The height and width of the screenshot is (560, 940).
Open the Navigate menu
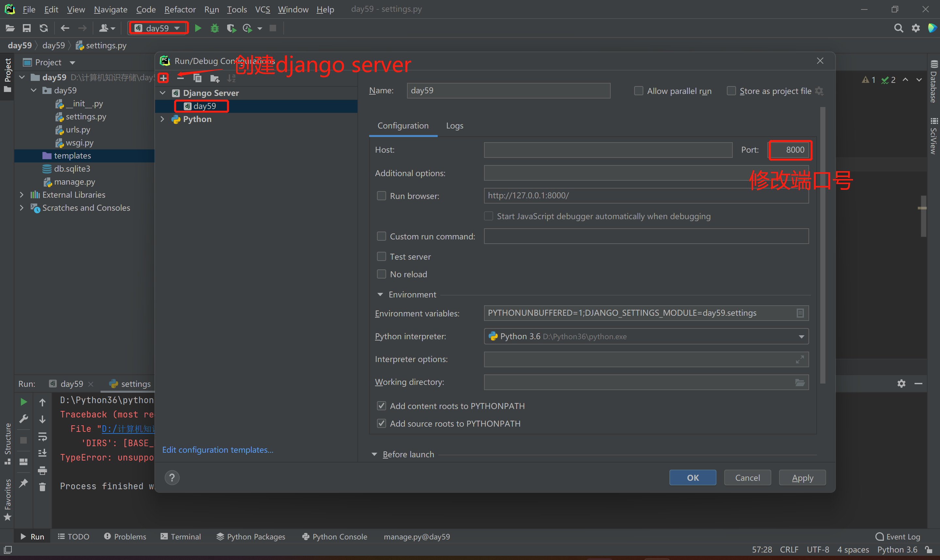pos(110,9)
